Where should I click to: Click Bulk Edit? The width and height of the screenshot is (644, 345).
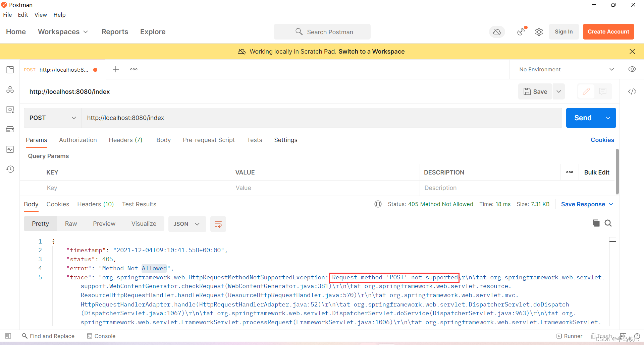(596, 172)
